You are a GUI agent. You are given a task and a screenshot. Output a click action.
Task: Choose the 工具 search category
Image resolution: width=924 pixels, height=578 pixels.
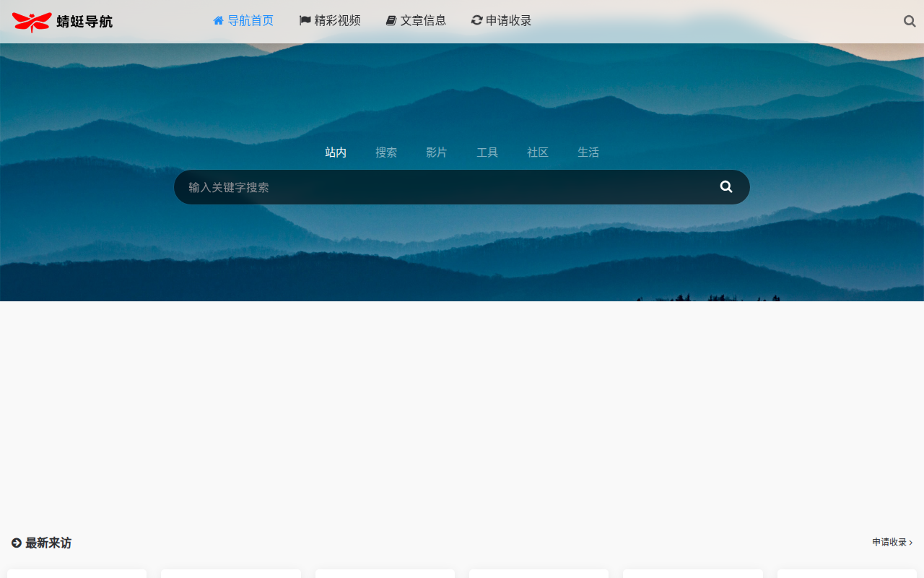(x=487, y=152)
